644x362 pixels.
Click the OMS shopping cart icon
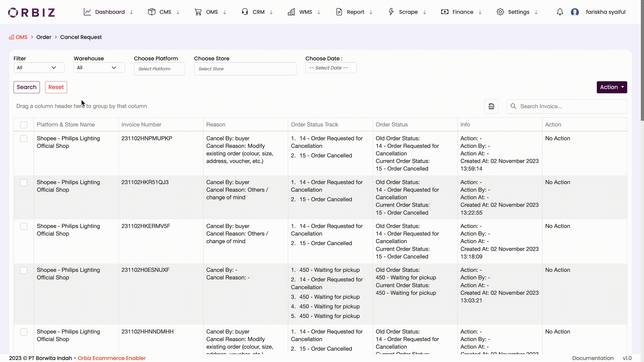[x=198, y=12]
